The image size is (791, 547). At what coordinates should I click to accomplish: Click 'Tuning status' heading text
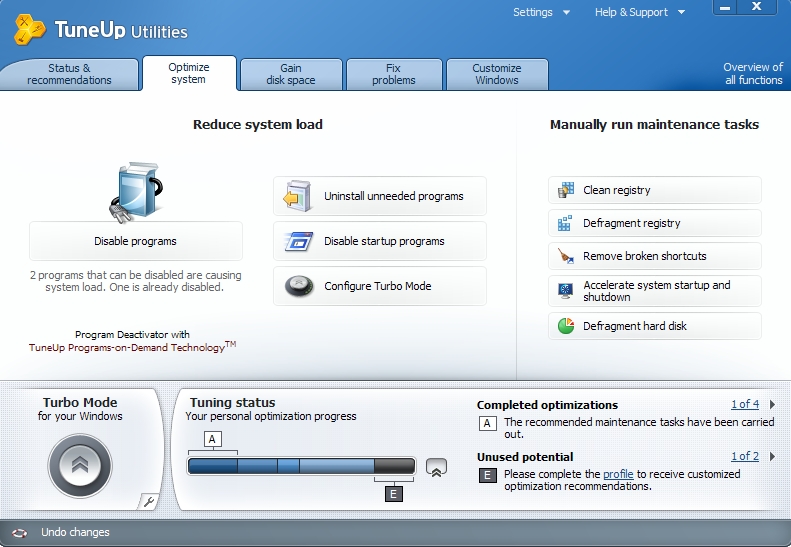[233, 403]
